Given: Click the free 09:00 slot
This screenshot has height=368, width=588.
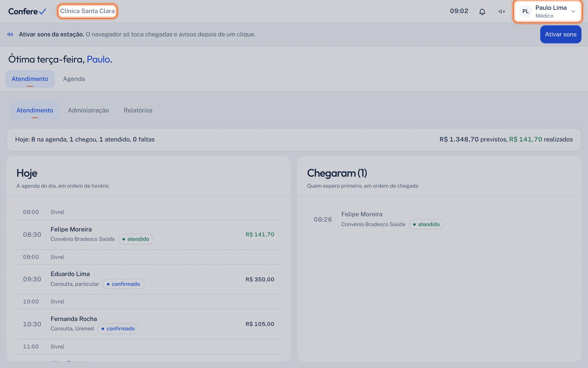Looking at the screenshot, I should 149,257.
